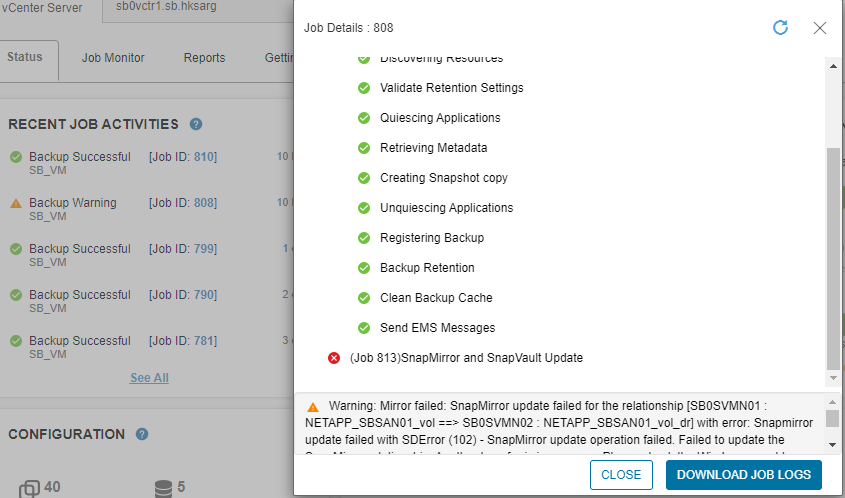This screenshot has width=845, height=498.
Task: Click the refresh icon in Job Details
Action: point(781,28)
